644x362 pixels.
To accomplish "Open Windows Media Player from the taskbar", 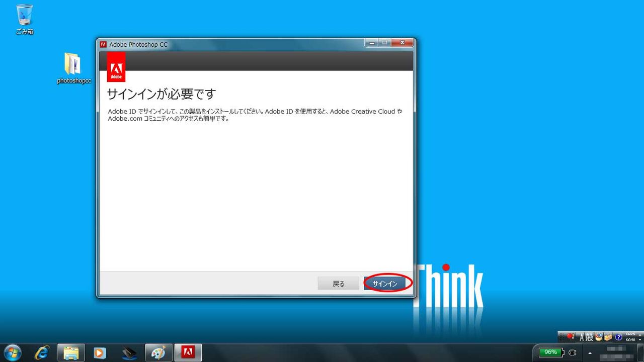I will (x=100, y=352).
